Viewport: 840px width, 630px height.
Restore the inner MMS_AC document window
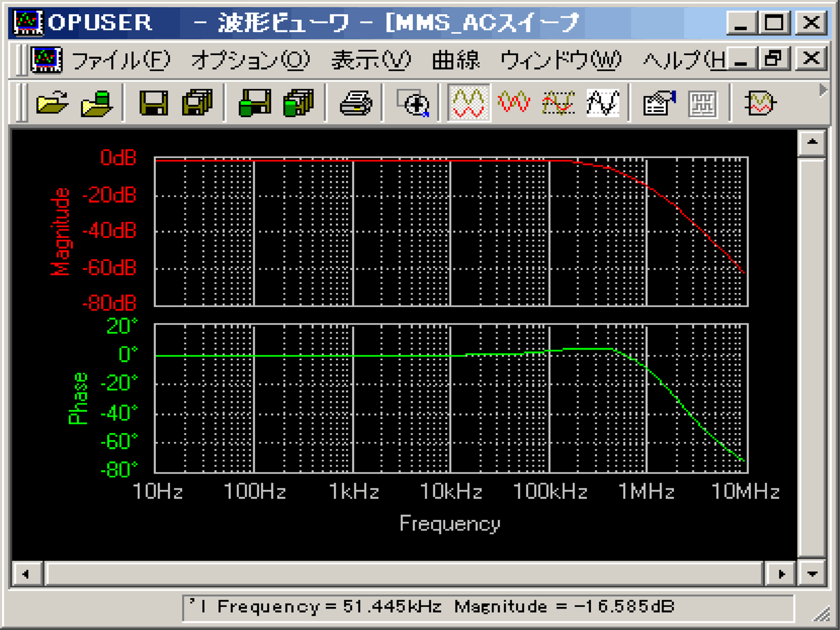773,58
